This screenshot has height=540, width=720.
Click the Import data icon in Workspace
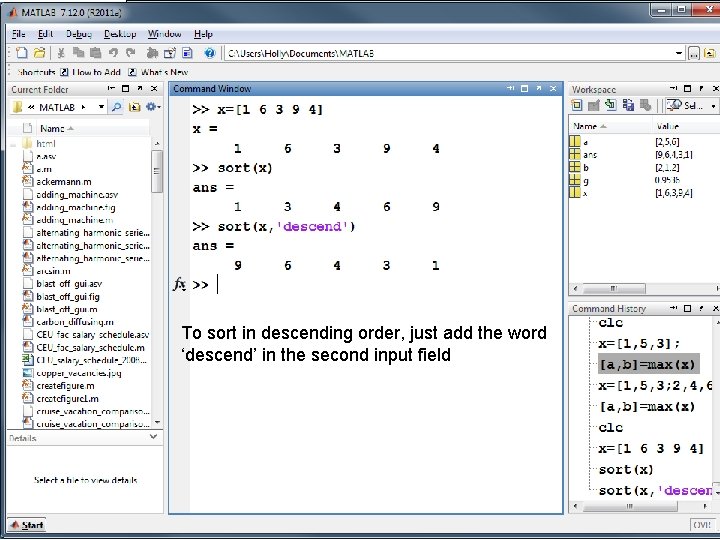[611, 105]
